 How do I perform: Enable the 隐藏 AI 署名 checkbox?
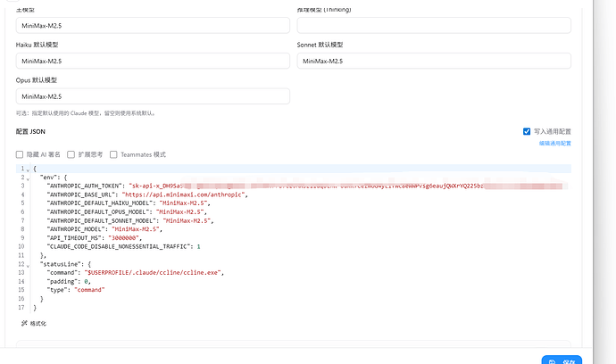[x=20, y=154]
